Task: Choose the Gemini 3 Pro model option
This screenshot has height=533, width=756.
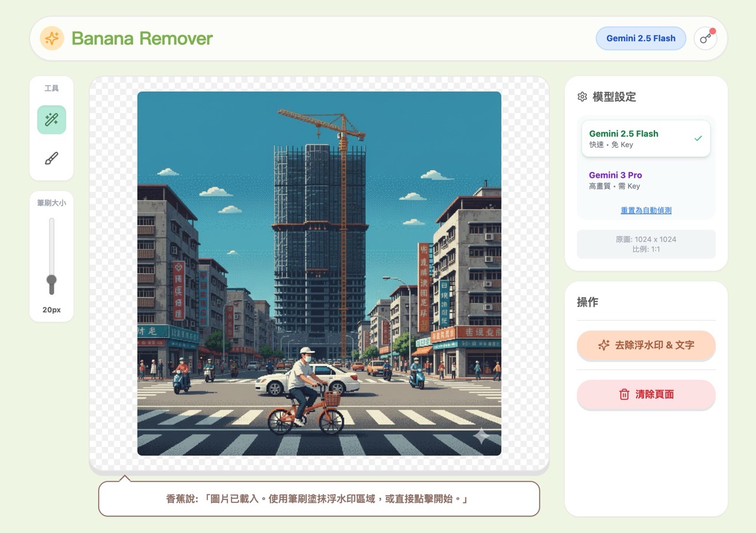Action: 646,180
